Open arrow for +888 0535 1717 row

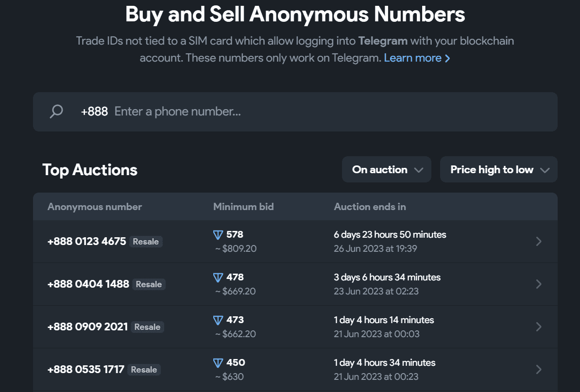pos(538,370)
